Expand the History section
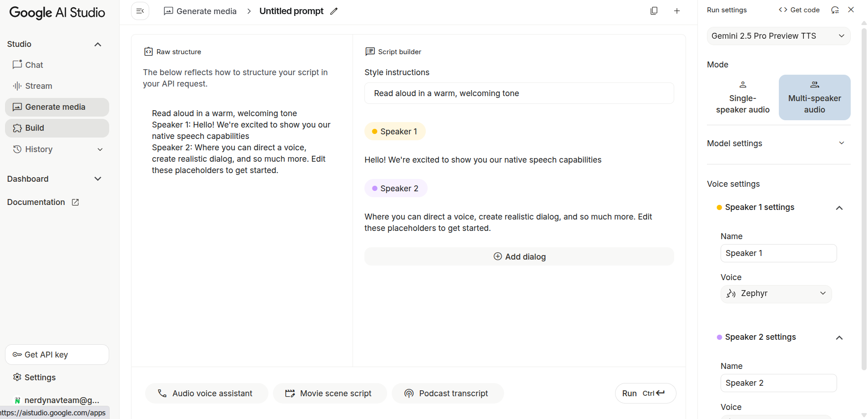 click(100, 149)
